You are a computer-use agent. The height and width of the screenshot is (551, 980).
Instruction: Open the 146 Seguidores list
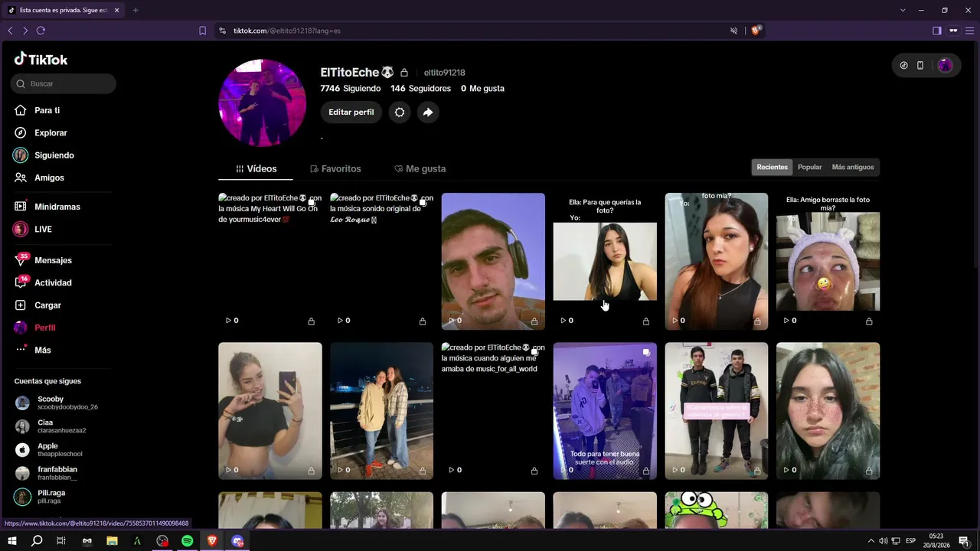point(420,88)
